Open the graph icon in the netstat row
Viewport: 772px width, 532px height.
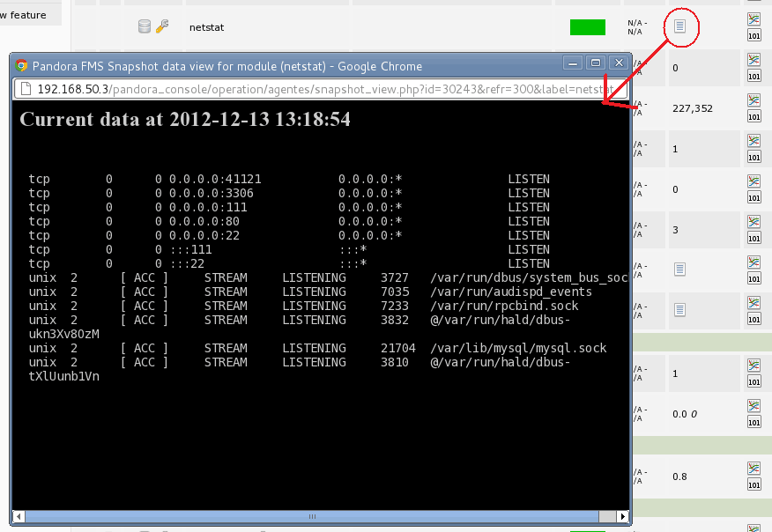753,19
